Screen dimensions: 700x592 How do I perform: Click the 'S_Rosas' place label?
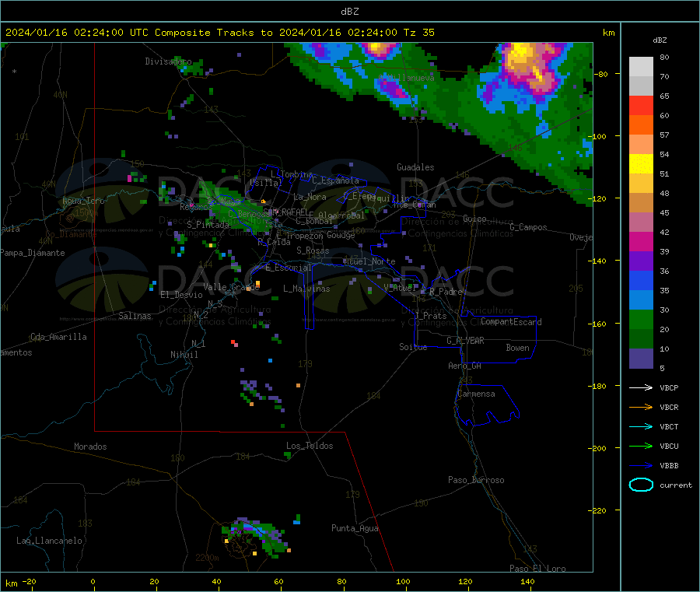[x=313, y=250]
